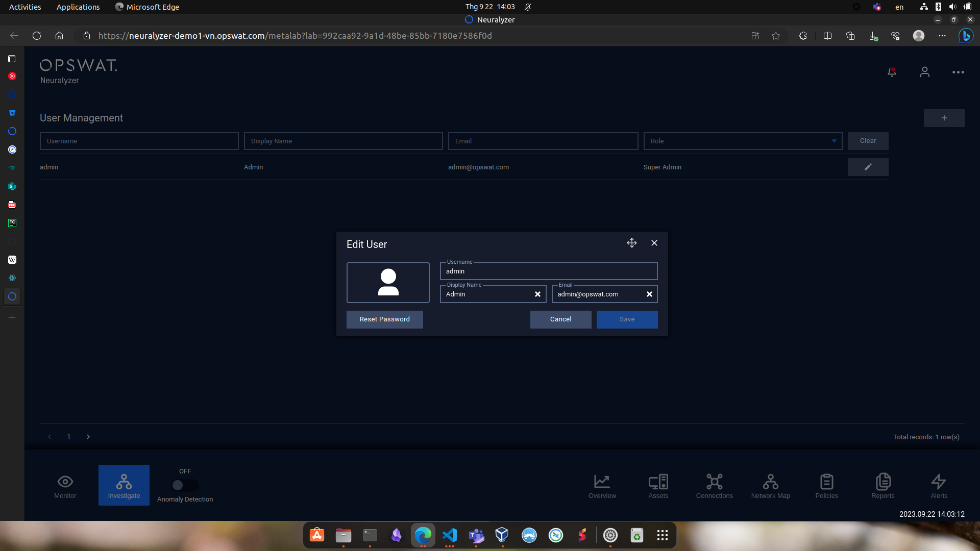Click the admin@opswat.com table cell
Image resolution: width=980 pixels, height=551 pixels.
[478, 167]
